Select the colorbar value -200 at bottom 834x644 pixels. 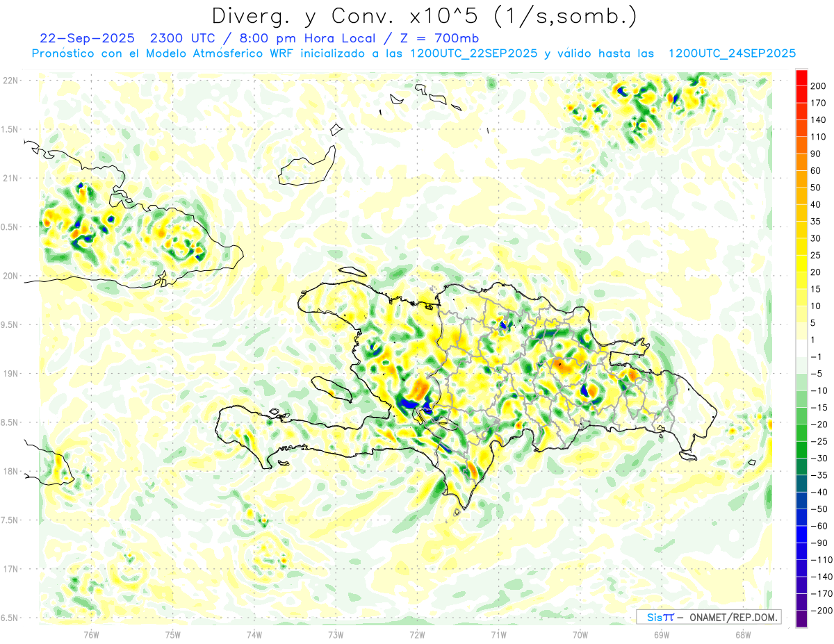[820, 610]
